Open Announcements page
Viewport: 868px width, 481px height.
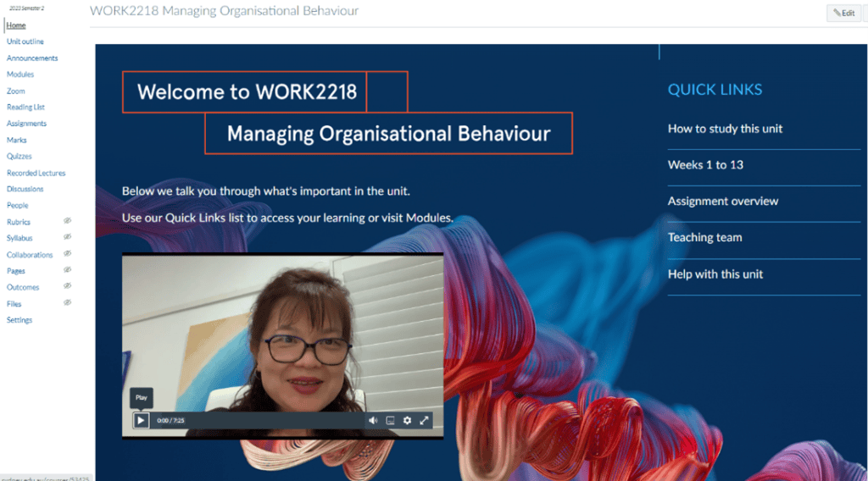click(x=32, y=58)
